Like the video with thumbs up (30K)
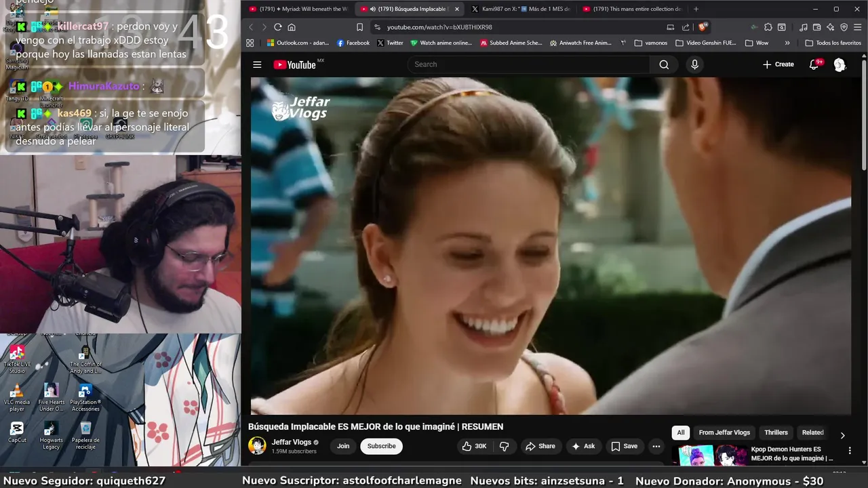This screenshot has width=868, height=488. coord(475,446)
